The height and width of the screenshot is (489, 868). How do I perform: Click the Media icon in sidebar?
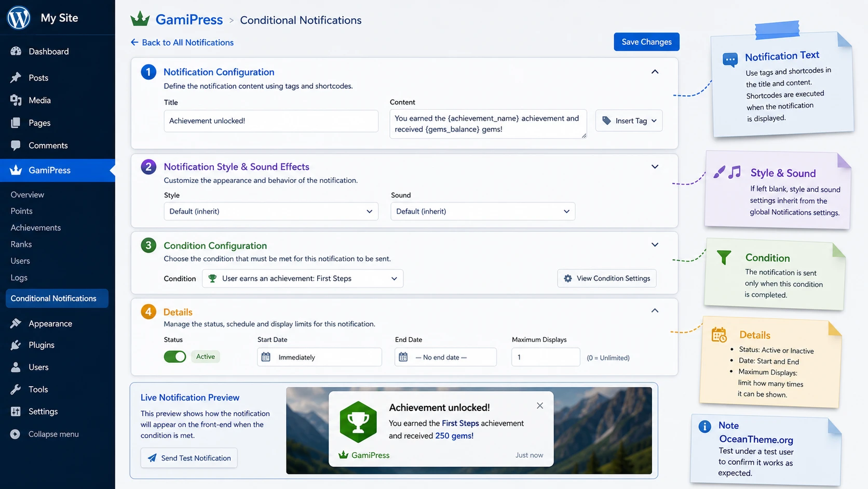(16, 100)
